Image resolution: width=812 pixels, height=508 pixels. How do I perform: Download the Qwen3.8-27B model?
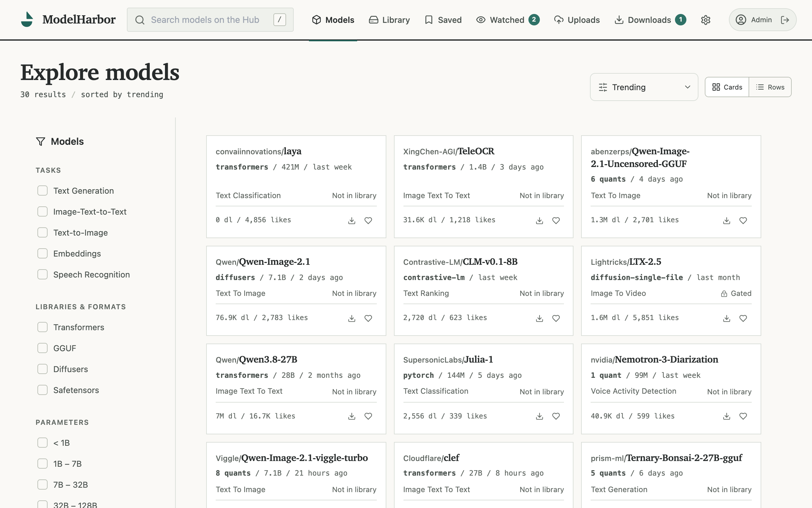pos(352,416)
